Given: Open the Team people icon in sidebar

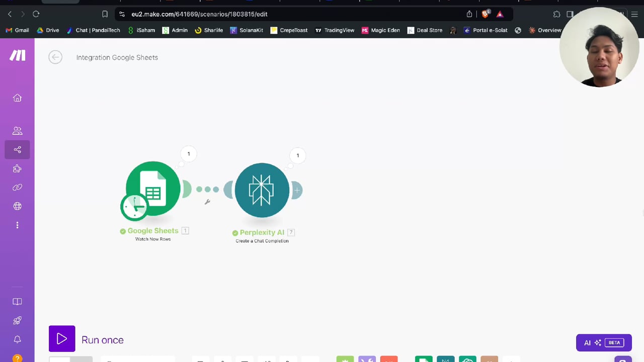Looking at the screenshot, I should 17,131.
